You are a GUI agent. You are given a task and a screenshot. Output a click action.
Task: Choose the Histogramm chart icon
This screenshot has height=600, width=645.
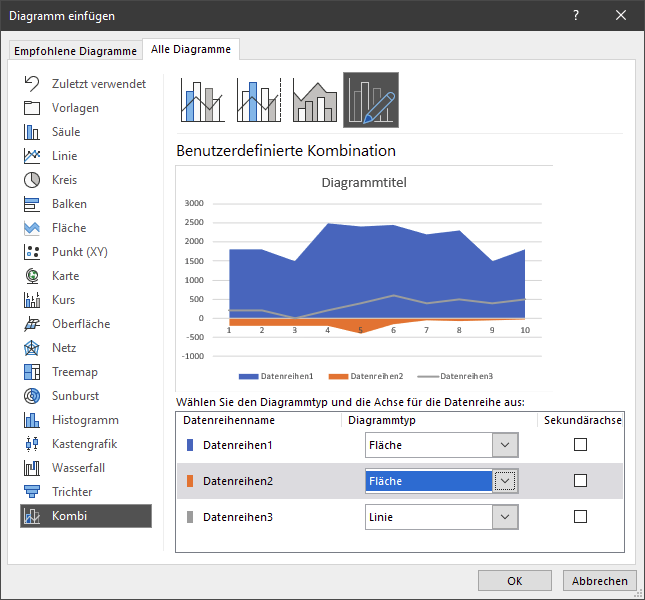(x=32, y=420)
